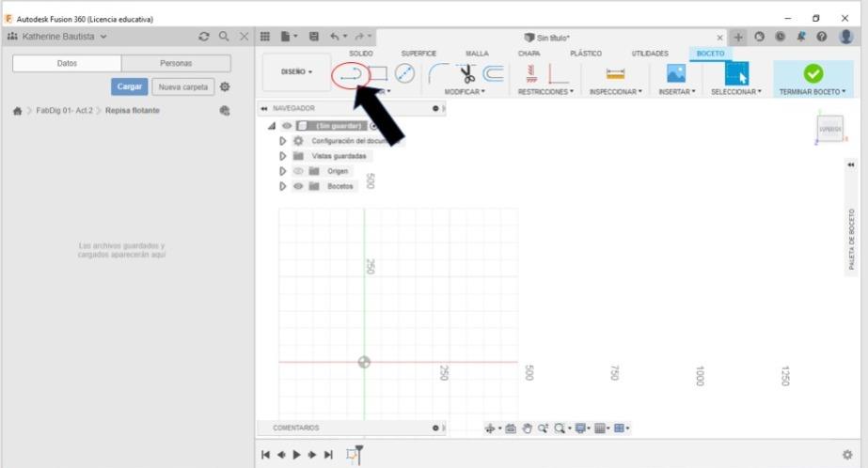Image resolution: width=868 pixels, height=468 pixels.
Task: Open the job status clock icon
Action: (780, 37)
